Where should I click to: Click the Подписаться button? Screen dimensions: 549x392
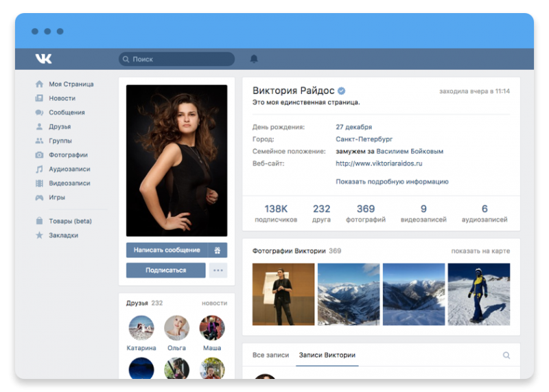[166, 270]
